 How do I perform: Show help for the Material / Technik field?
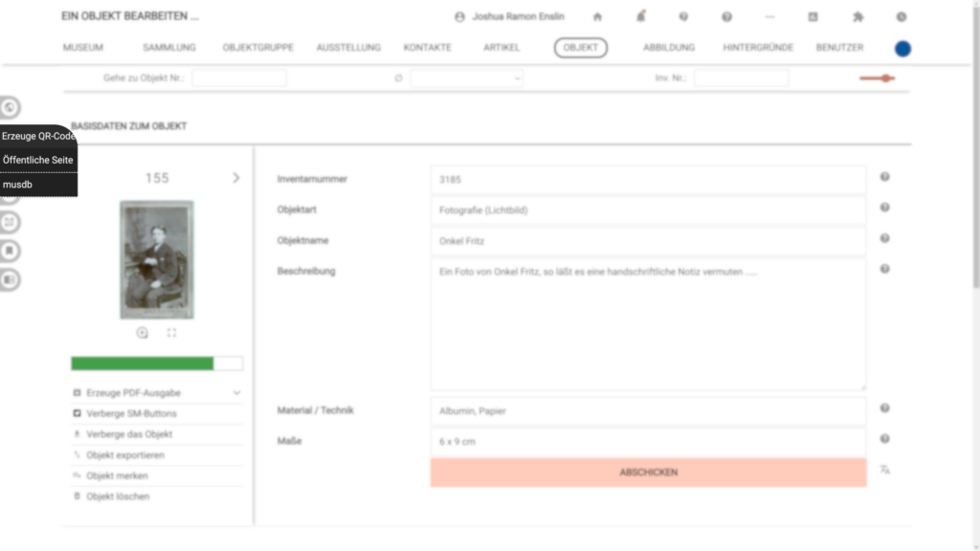click(885, 408)
